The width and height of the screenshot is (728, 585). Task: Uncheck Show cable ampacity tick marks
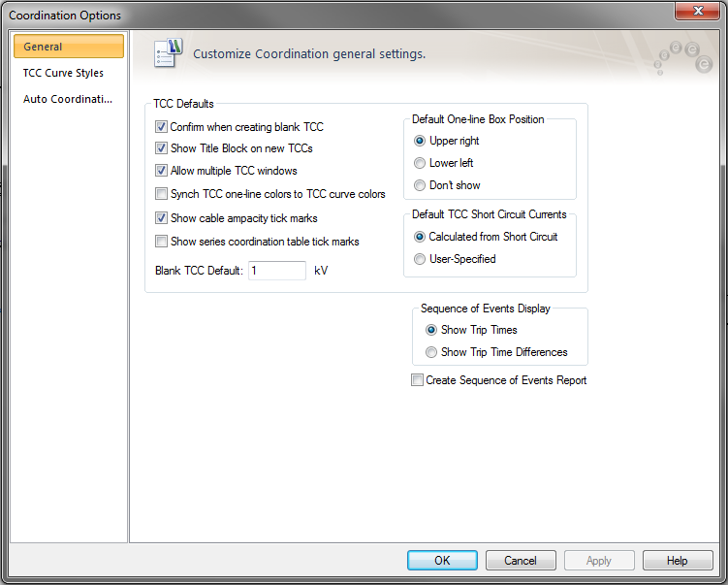(162, 218)
